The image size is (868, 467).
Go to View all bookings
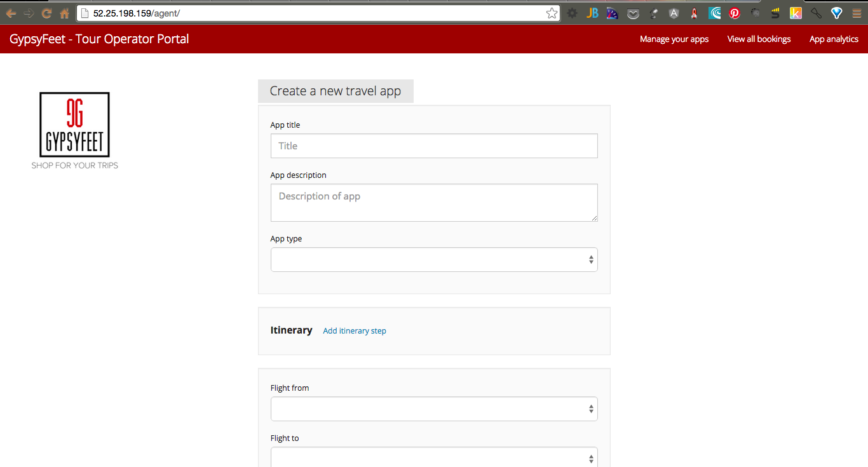[759, 39]
